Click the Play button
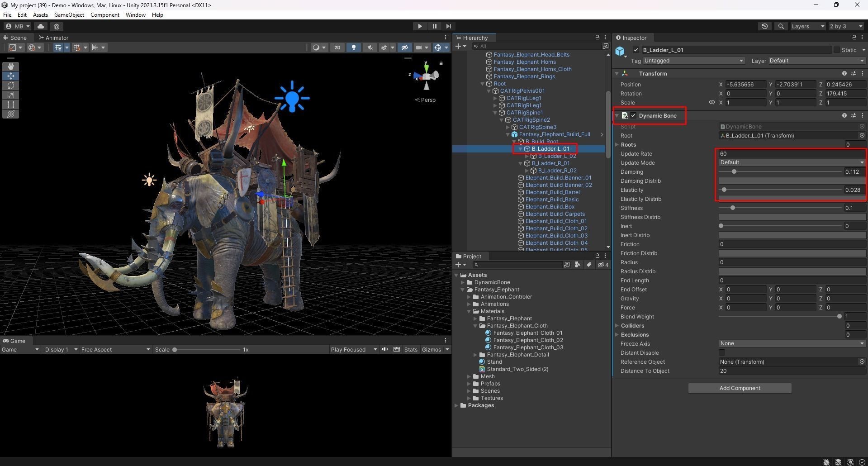868x466 pixels. [420, 26]
